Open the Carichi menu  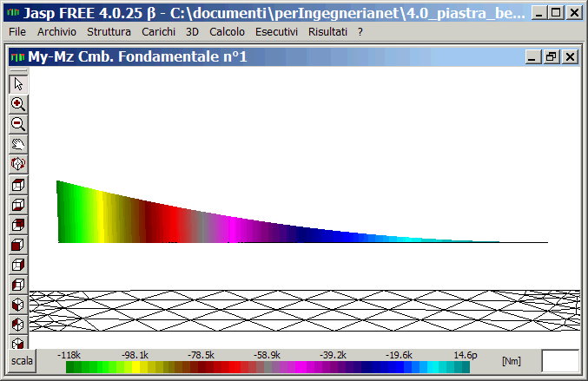point(159,32)
